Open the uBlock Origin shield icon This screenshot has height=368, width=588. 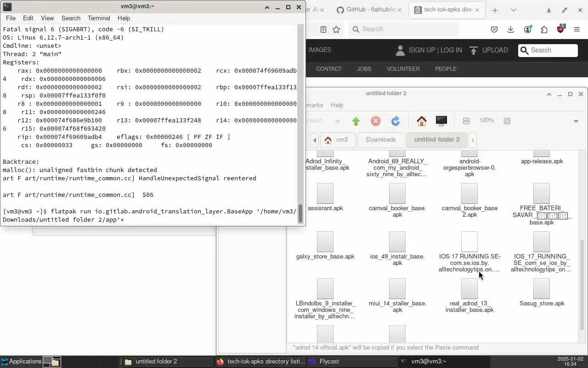560,29
